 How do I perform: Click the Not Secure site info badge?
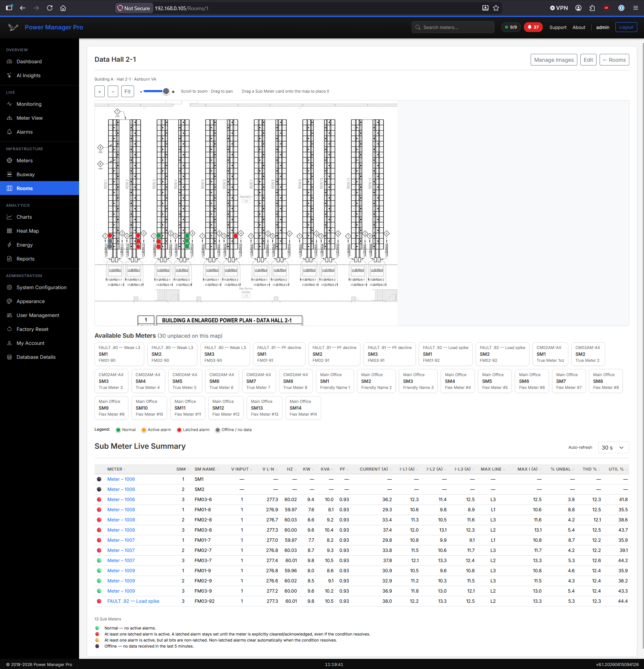point(134,8)
